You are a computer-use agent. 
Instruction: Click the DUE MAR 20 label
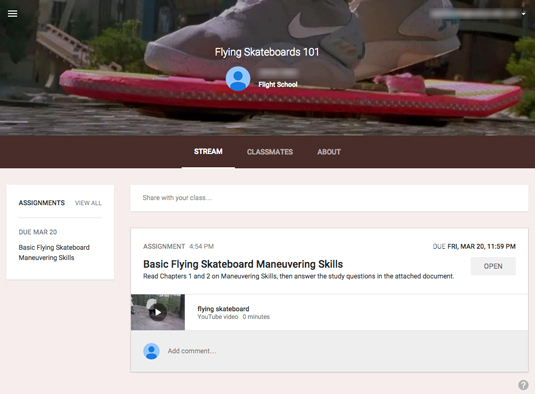38,232
